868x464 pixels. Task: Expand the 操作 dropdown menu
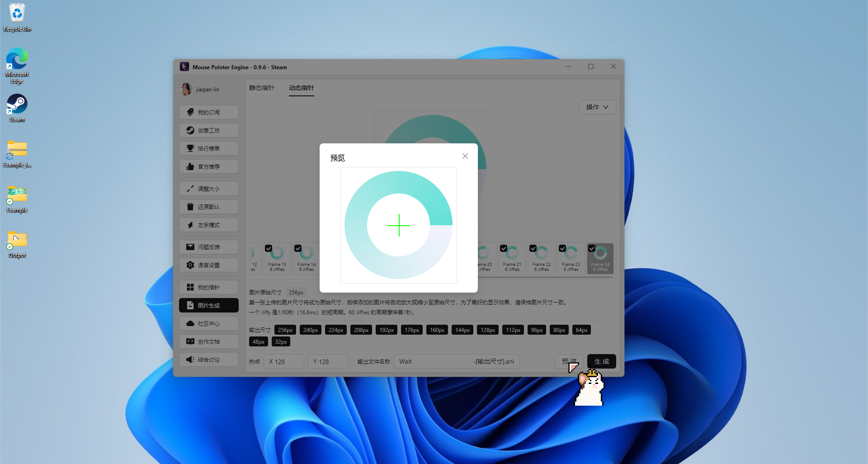[x=597, y=107]
